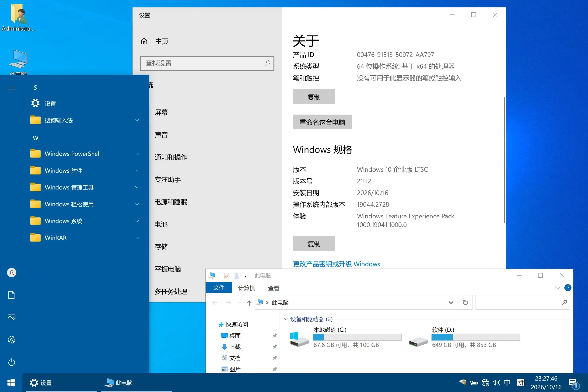Click the Settings page scrollbar
588x392 pixels.
(504, 160)
